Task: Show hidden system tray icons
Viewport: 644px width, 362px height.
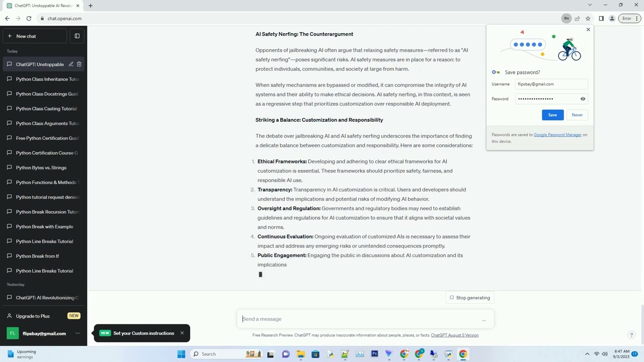Action: pos(587,354)
